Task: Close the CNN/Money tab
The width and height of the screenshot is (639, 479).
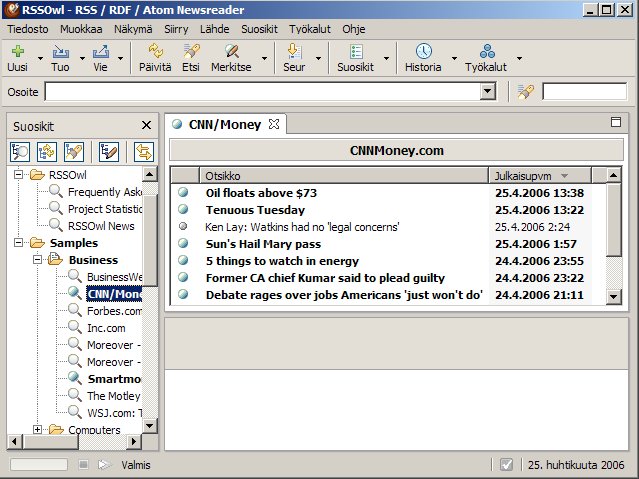Action: (274, 124)
